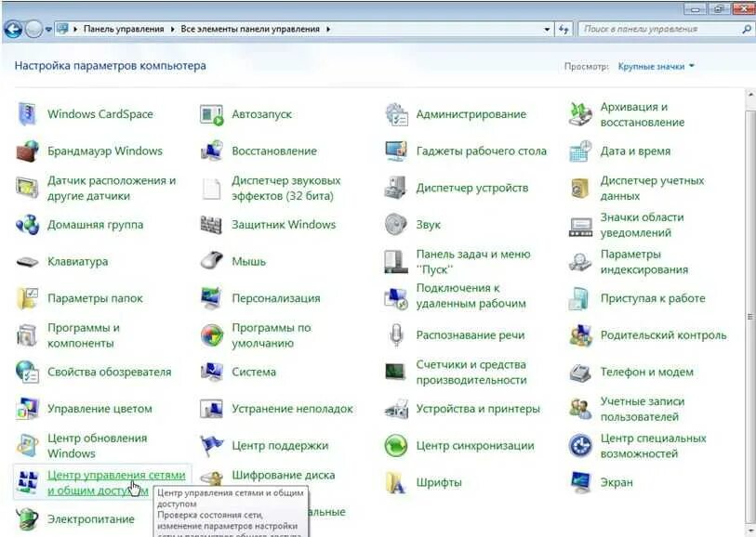756x537 pixels.
Task: Click the scrollbar up arrow
Action: 750,95
